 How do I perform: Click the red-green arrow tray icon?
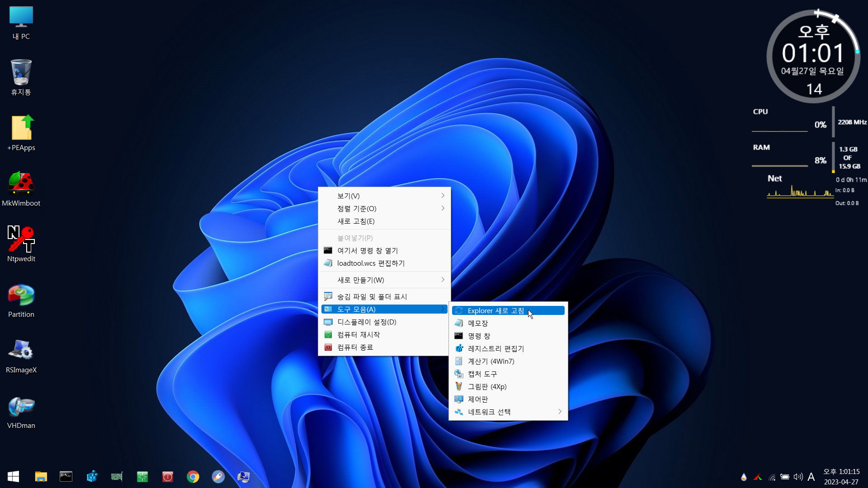point(758,477)
